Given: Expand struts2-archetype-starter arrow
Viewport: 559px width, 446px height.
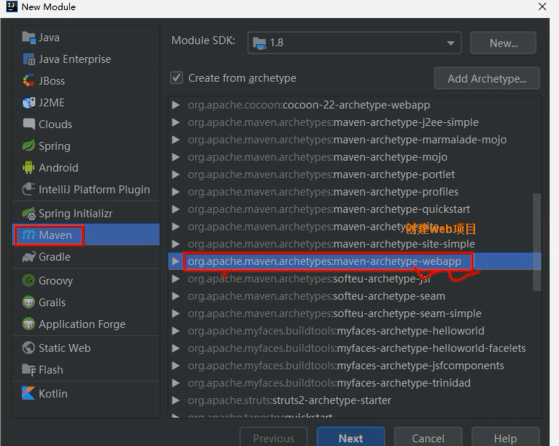Looking at the screenshot, I should pyautogui.click(x=175, y=400).
